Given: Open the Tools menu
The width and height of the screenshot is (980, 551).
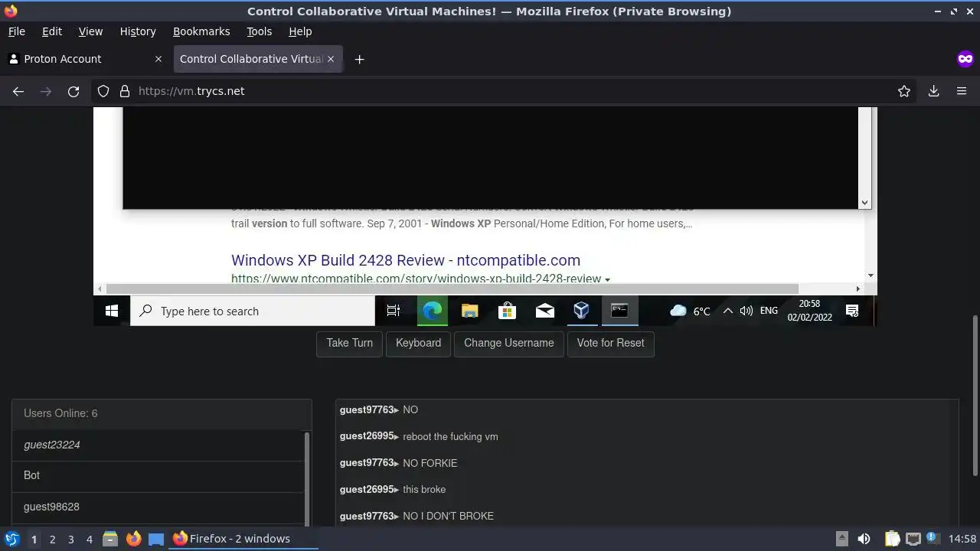Looking at the screenshot, I should pyautogui.click(x=260, y=31).
